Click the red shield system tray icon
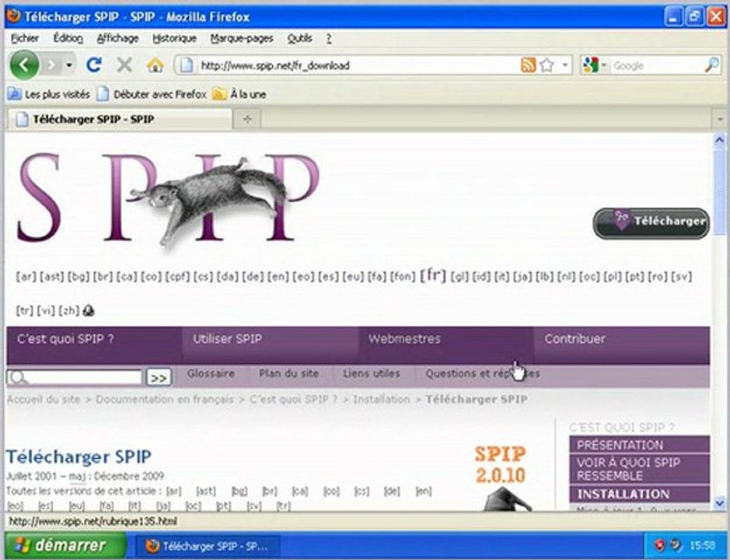 click(659, 545)
